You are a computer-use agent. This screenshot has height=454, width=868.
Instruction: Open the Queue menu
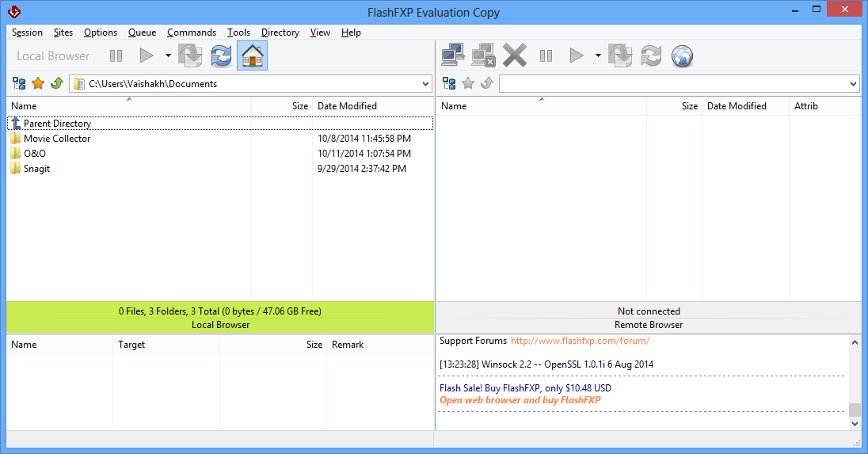coord(142,32)
